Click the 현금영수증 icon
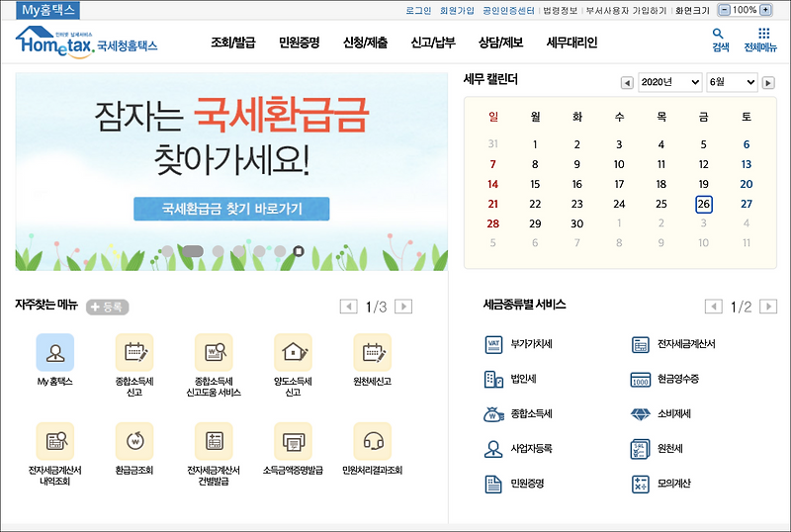Screen dimensions: 791x532 (x=640, y=379)
